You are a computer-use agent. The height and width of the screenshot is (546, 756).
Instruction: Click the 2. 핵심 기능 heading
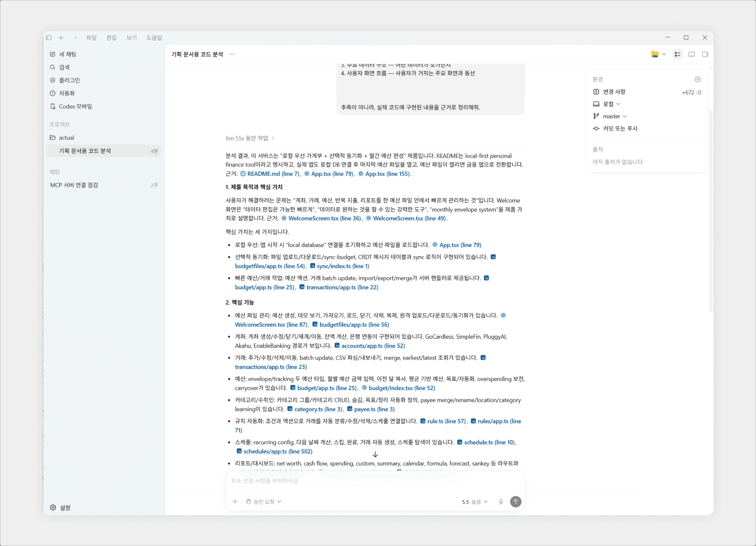240,302
